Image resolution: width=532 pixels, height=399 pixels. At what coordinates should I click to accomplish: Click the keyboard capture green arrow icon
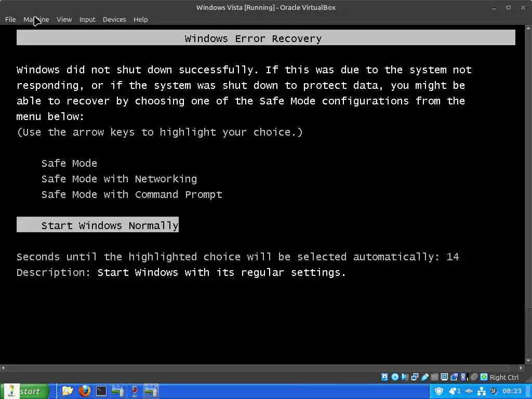484,377
